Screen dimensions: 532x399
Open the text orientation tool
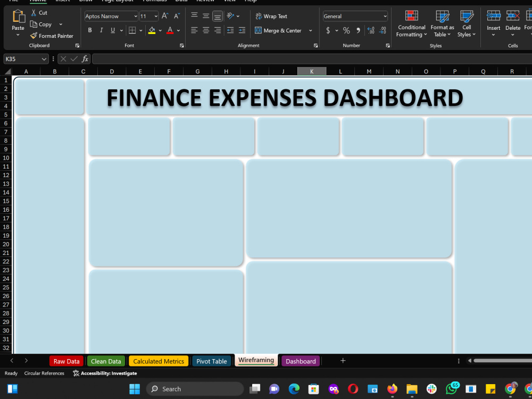231,15
